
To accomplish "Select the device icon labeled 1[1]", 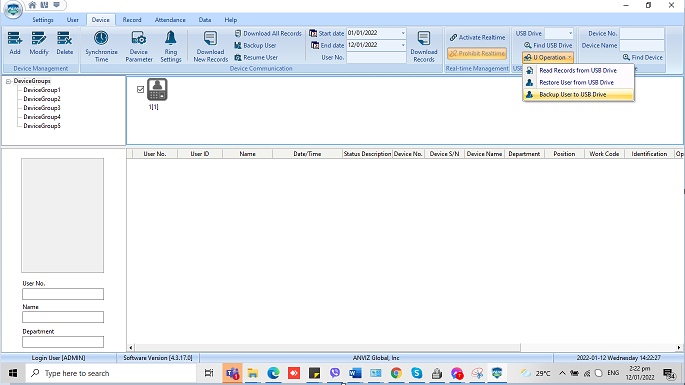I will (x=157, y=90).
